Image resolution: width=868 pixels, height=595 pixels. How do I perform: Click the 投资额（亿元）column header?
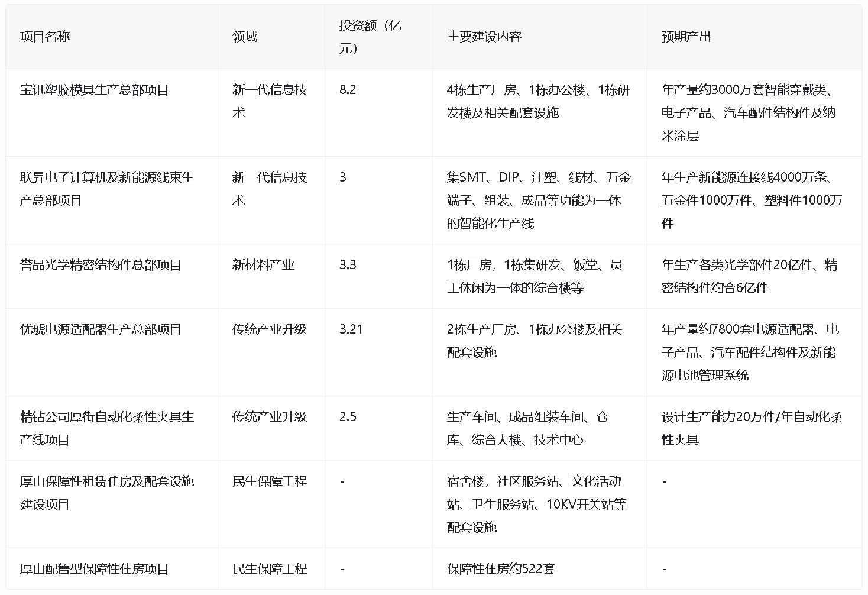370,37
